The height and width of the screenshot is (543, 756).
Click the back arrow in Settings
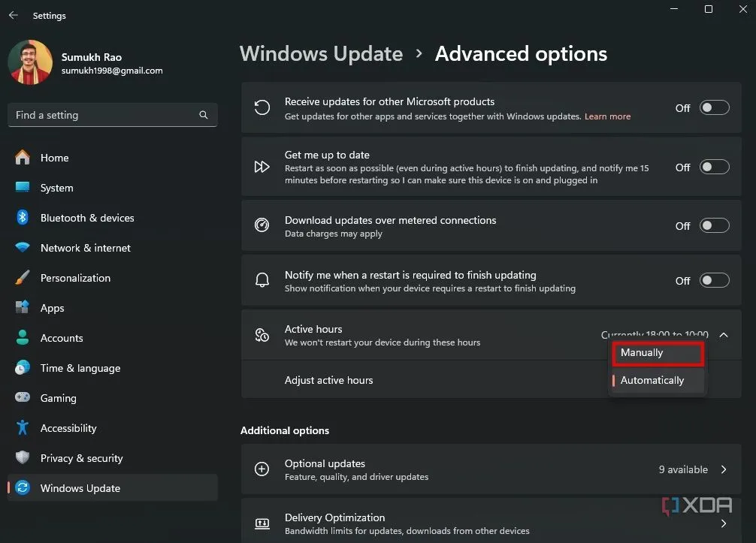[x=13, y=16]
